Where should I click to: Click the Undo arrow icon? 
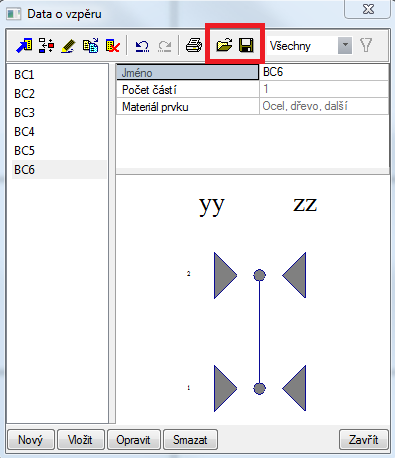point(142,46)
